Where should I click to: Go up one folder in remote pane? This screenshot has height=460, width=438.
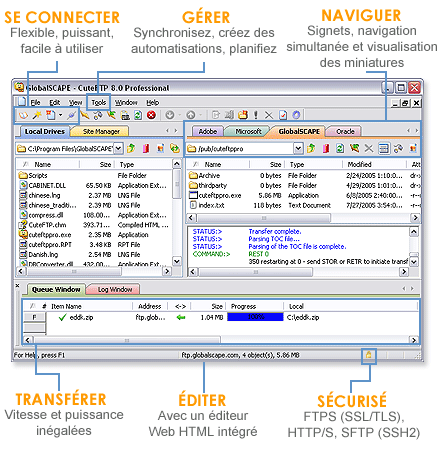coord(311,148)
